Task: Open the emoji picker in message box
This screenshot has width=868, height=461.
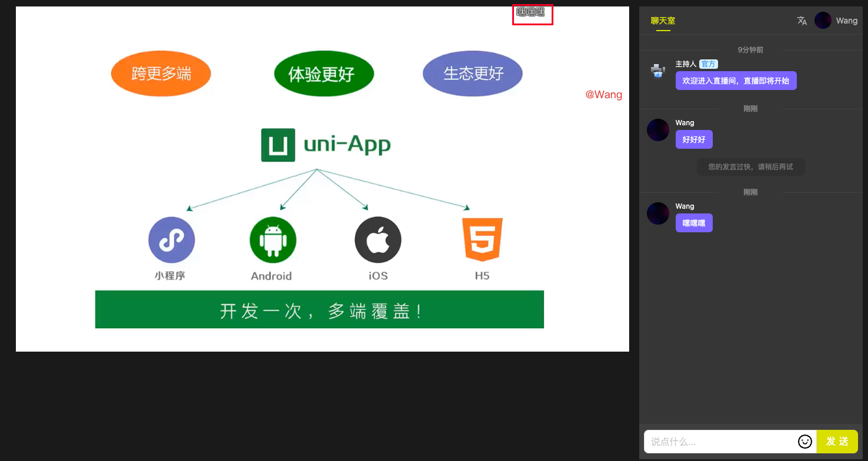Action: tap(804, 441)
